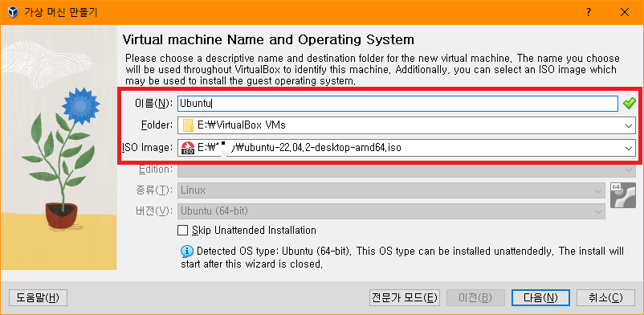Screen dimensions: 644x315
Task: Click into the 이름 name field containing Ubuntu
Action: (x=397, y=104)
